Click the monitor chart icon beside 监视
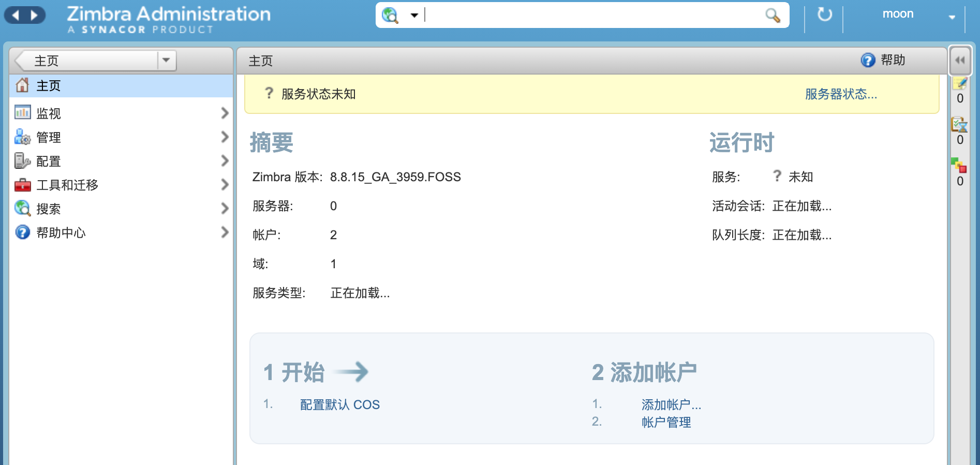980x465 pixels. (x=22, y=112)
